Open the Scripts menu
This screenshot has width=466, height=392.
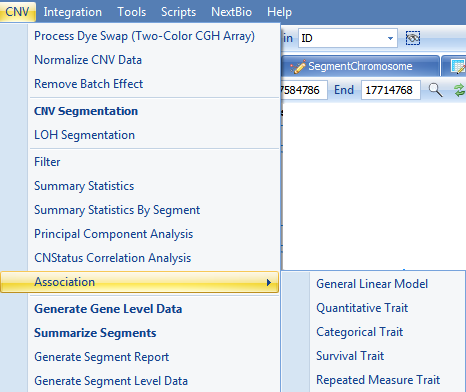[x=178, y=12]
